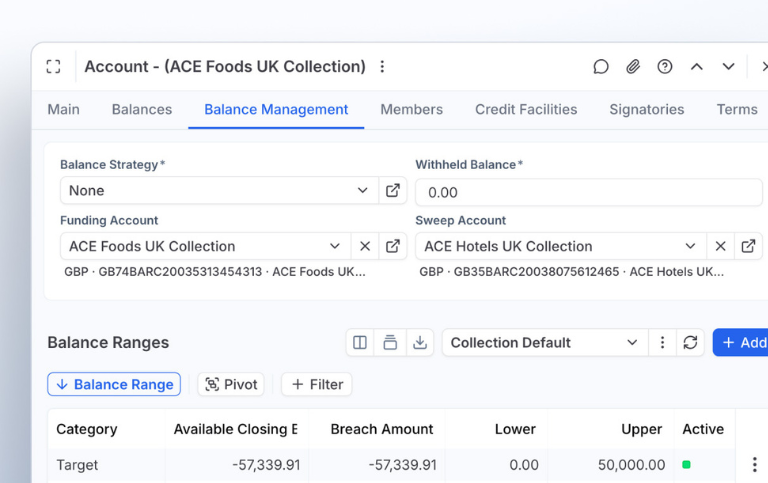This screenshot has width=768, height=483.
Task: Open the Credit Facilities tab
Action: point(526,109)
